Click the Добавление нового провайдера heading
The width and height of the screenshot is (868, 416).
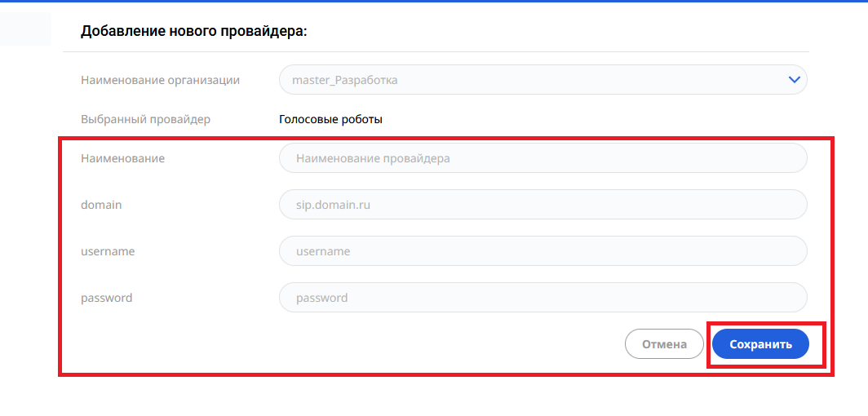(x=194, y=31)
